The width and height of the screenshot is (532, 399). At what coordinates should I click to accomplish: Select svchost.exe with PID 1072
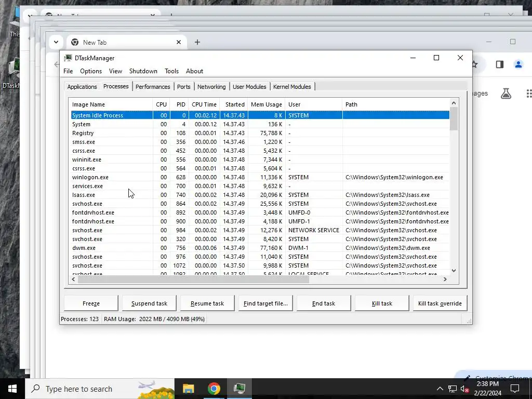(x=260, y=265)
